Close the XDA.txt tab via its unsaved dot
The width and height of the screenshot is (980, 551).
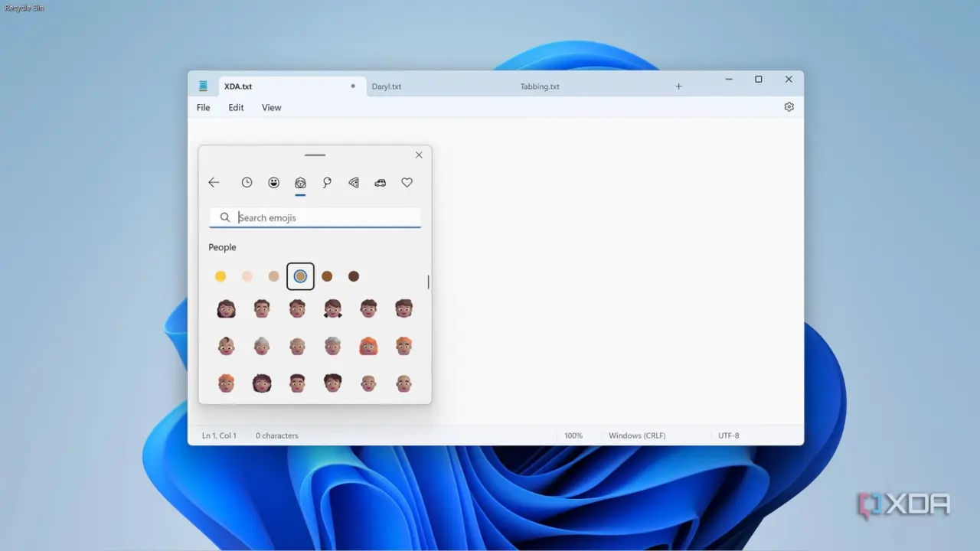click(x=353, y=86)
